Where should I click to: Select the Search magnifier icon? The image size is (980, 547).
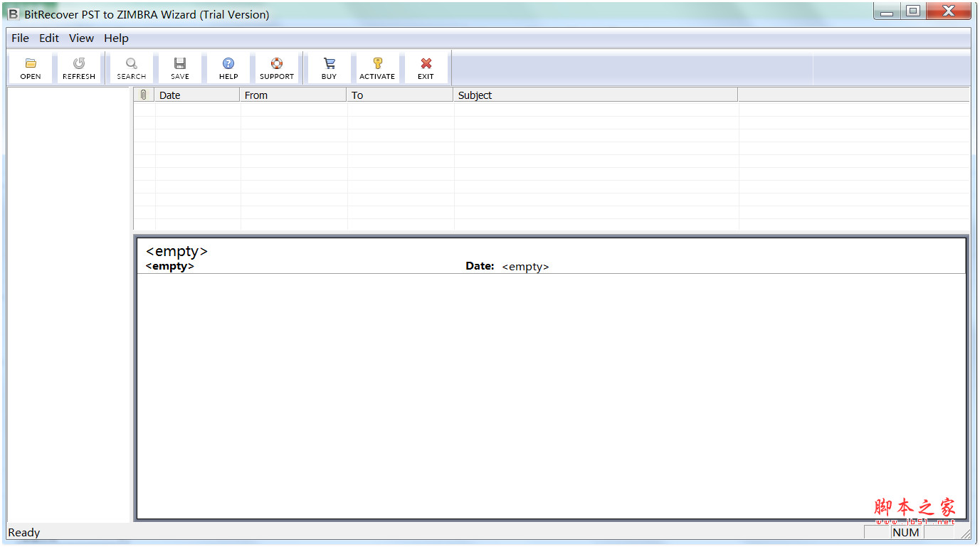pyautogui.click(x=132, y=64)
